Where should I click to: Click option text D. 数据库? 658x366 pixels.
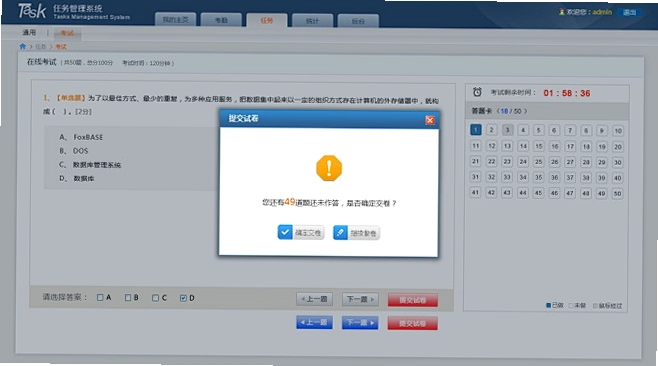coord(76,178)
